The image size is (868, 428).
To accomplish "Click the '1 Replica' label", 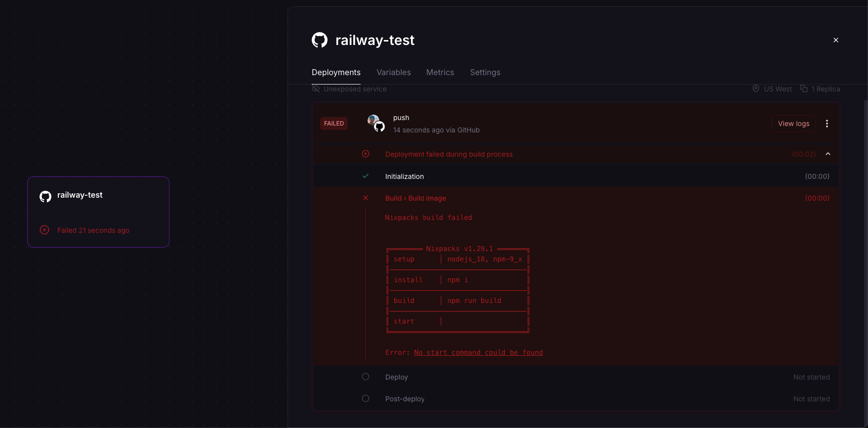I will point(826,89).
